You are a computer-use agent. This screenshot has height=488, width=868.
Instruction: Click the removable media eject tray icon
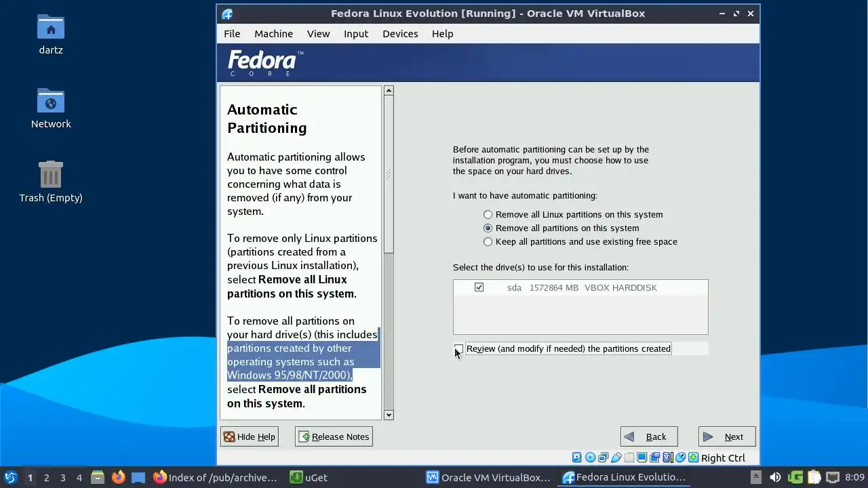[756, 477]
